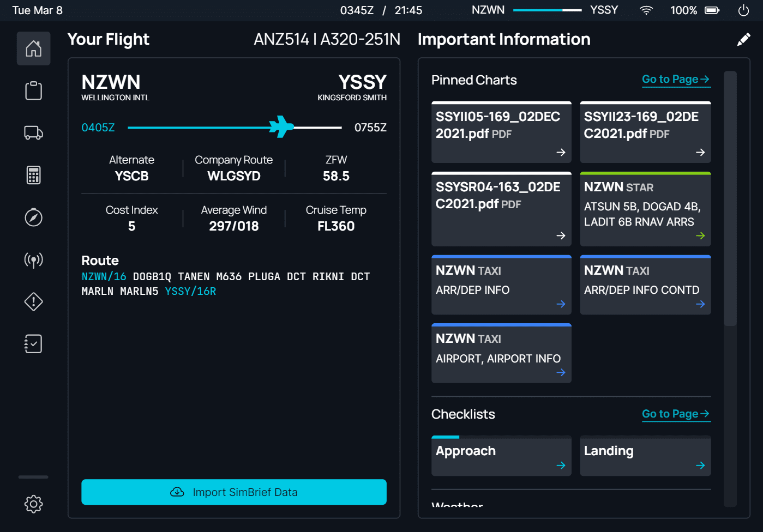Viewport: 763px width, 532px height.
Task: Open the Navigation compass icon
Action: pyautogui.click(x=34, y=217)
